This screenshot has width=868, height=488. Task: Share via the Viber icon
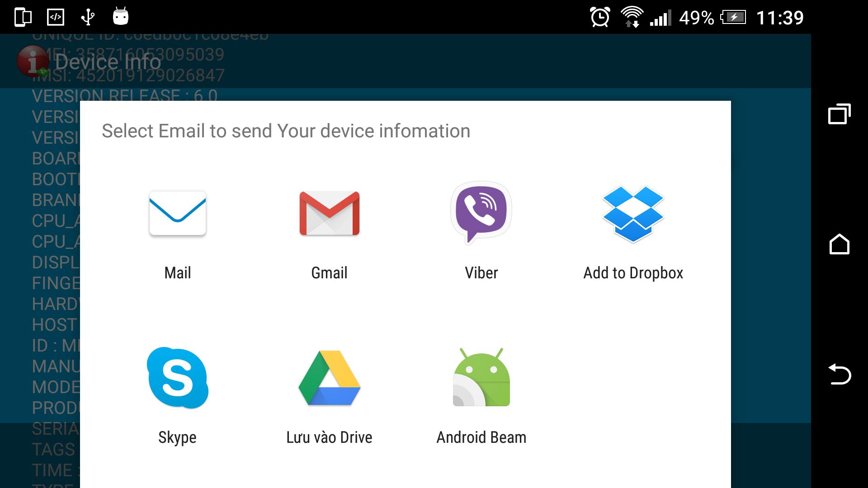pyautogui.click(x=481, y=213)
